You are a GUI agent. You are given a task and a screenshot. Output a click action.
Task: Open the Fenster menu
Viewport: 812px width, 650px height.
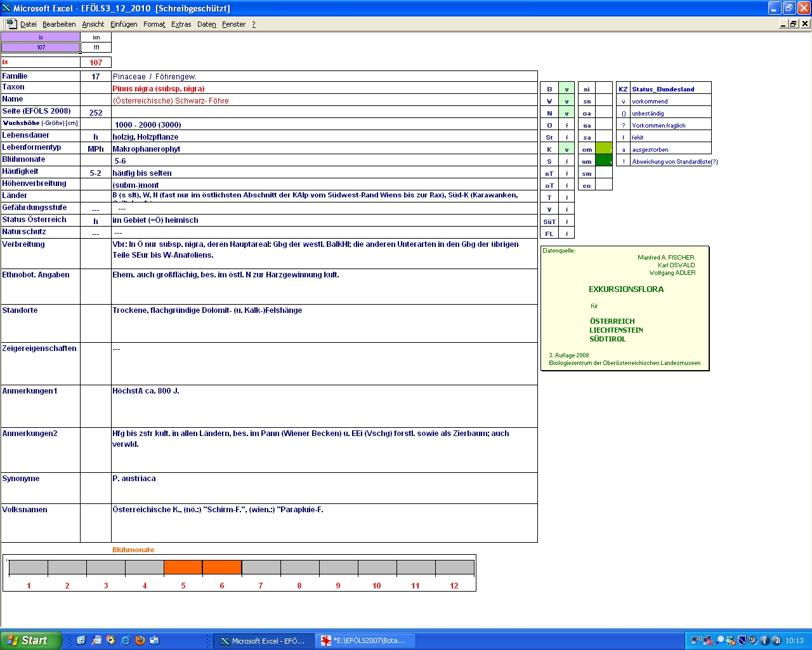[233, 24]
